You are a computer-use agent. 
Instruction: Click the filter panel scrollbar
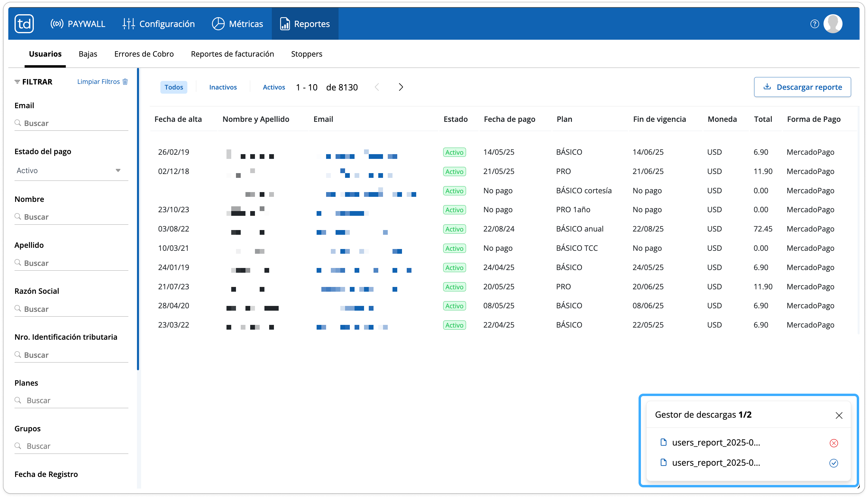coord(138,219)
